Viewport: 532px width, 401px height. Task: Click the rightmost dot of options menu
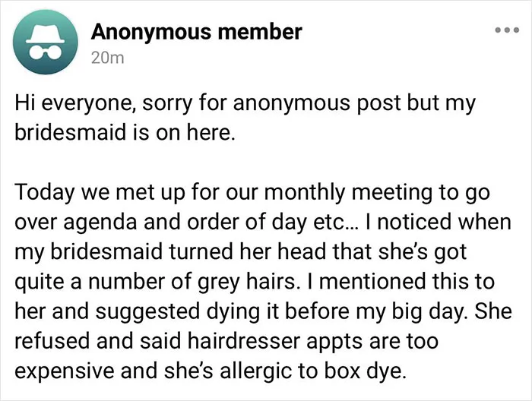coord(516,30)
